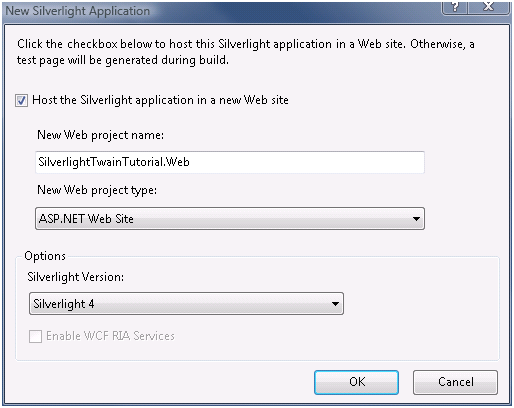Click the arrow of Silverlight Version dropdown

tap(335, 304)
